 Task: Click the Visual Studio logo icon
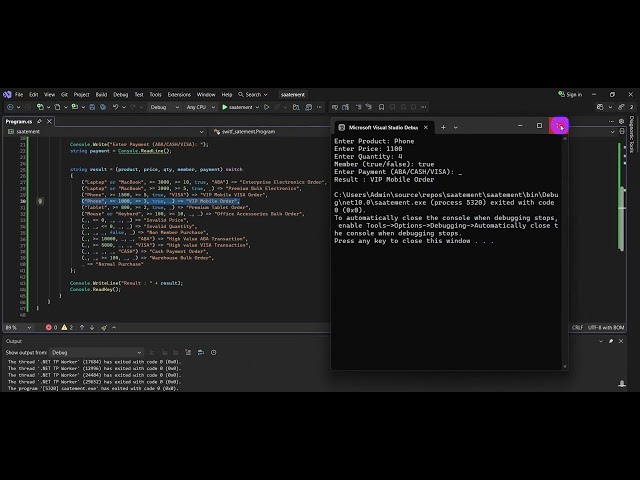(7, 94)
